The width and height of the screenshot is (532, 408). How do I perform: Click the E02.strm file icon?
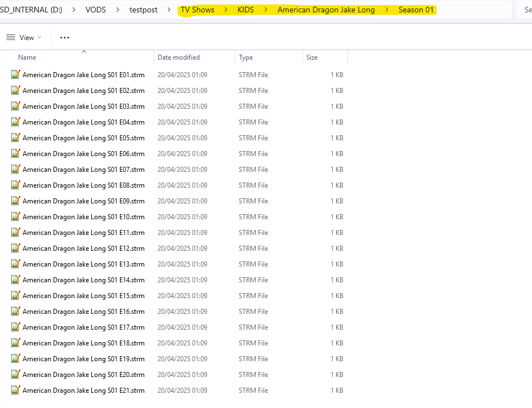click(15, 90)
